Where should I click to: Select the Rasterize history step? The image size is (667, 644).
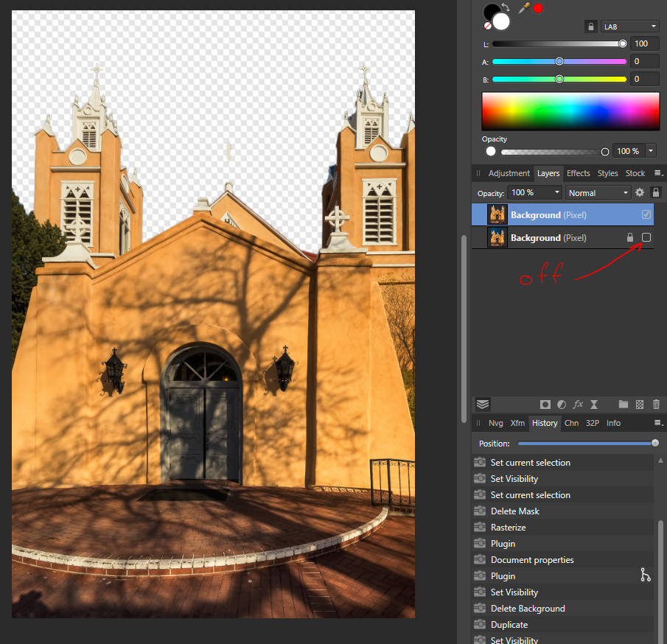tap(508, 528)
